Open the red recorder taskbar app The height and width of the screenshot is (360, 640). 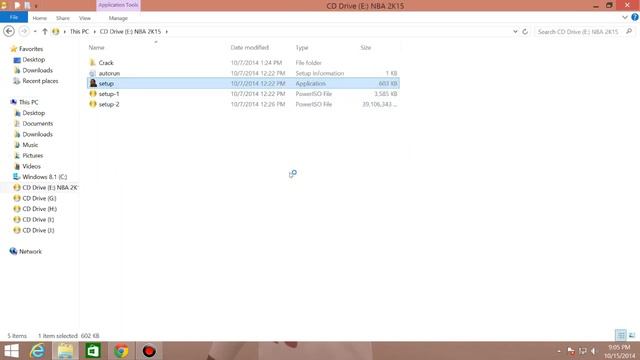[149, 351]
